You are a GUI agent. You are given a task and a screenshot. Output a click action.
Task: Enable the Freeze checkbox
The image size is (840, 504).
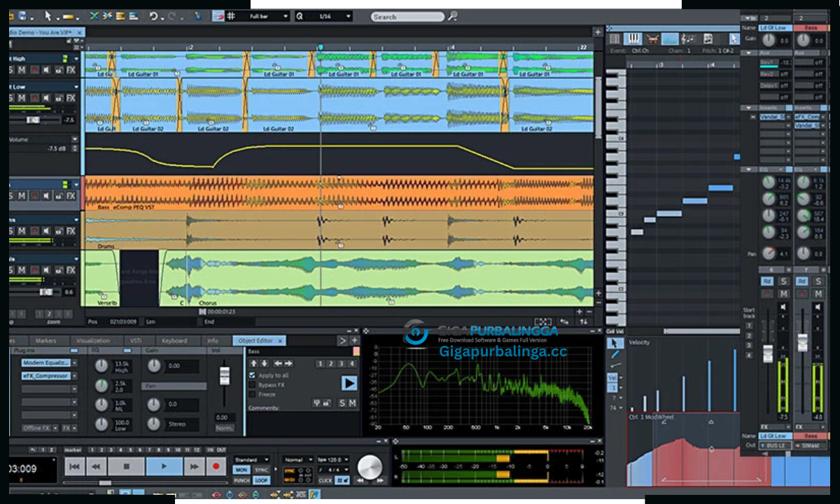[x=252, y=395]
